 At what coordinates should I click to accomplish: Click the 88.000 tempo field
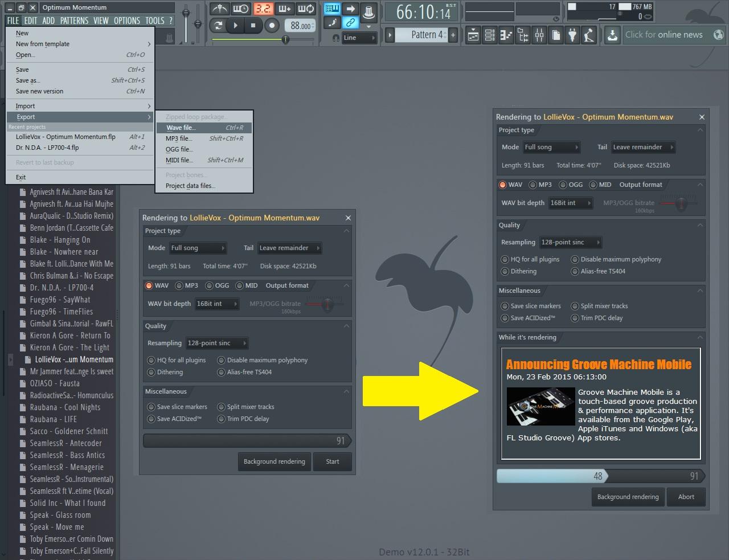300,26
